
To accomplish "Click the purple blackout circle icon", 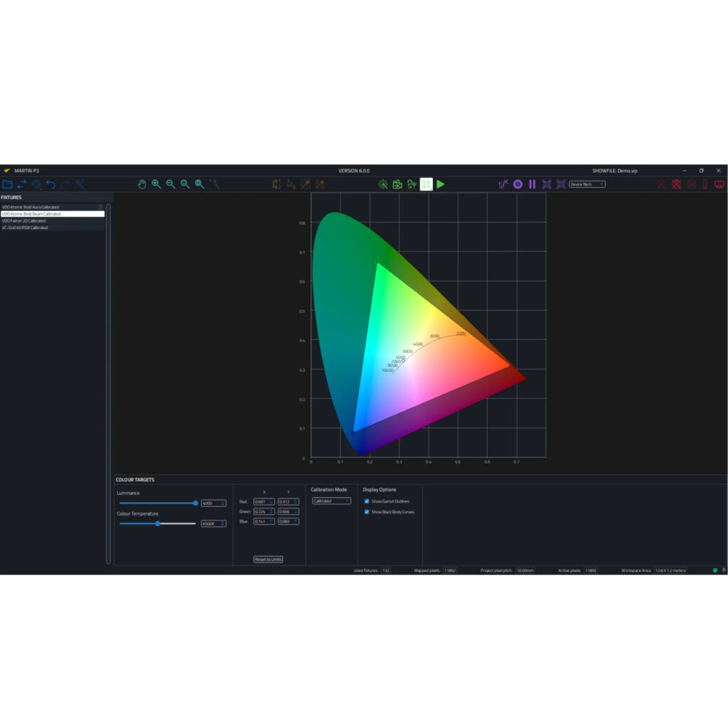I will pos(518,184).
